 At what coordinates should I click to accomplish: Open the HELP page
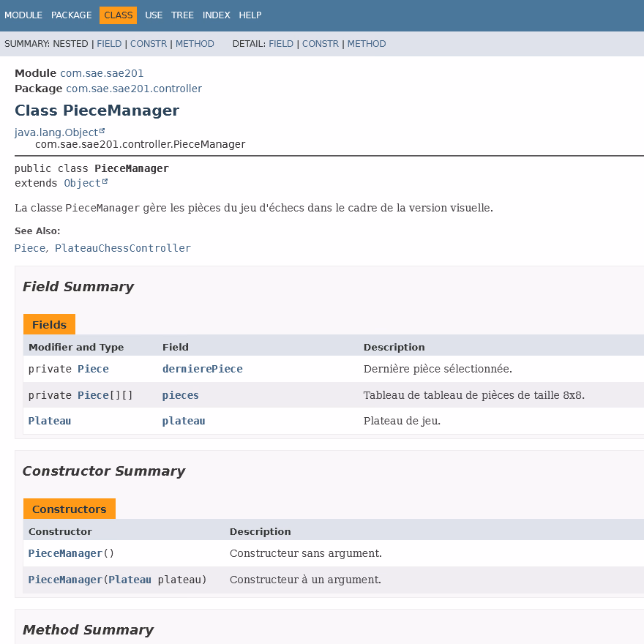(x=250, y=15)
